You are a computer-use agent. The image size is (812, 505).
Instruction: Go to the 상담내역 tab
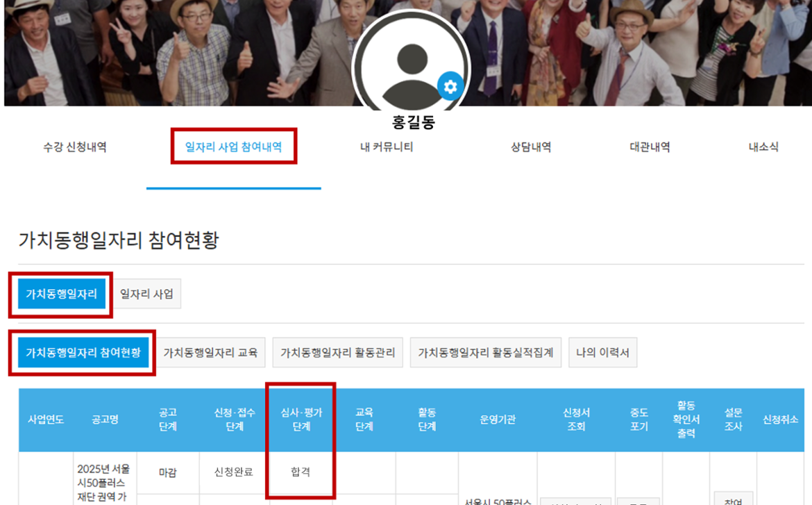pos(531,147)
